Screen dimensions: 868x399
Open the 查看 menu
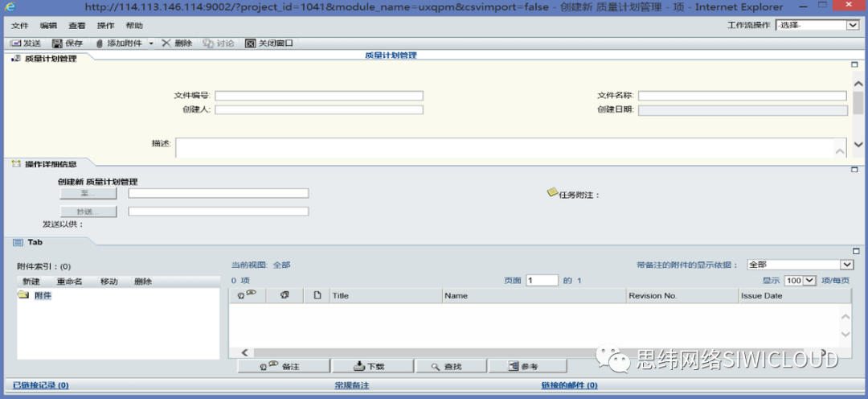pyautogui.click(x=77, y=26)
